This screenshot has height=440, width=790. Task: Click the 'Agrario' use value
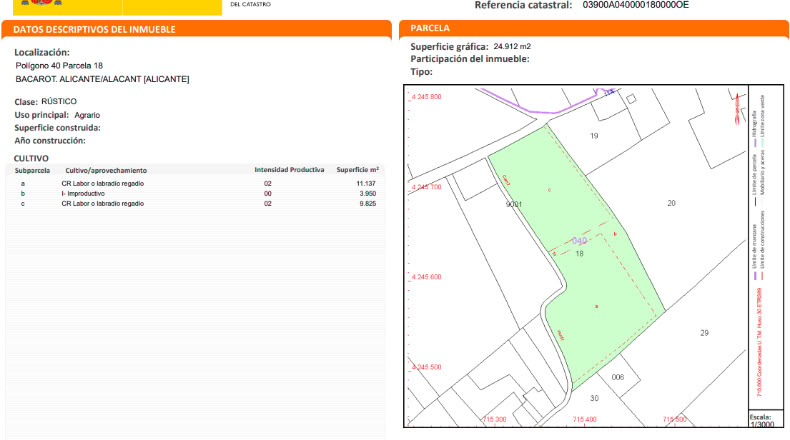click(x=87, y=115)
